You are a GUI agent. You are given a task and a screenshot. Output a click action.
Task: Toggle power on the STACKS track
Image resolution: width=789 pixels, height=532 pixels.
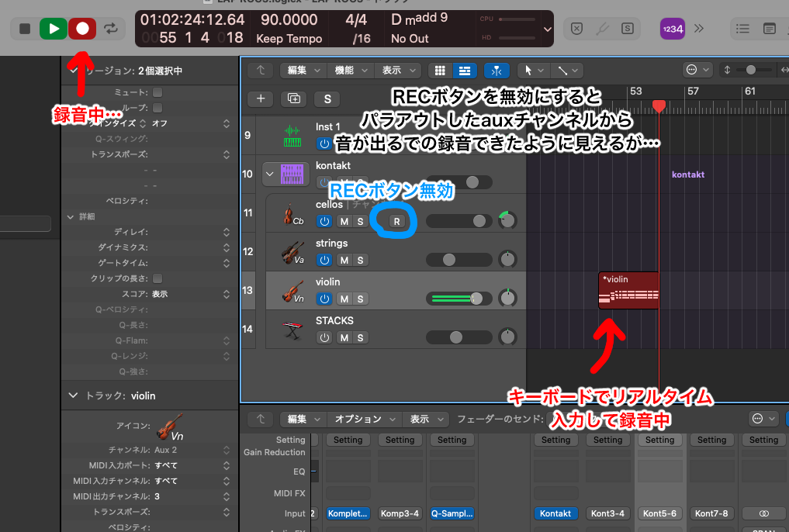click(x=324, y=337)
